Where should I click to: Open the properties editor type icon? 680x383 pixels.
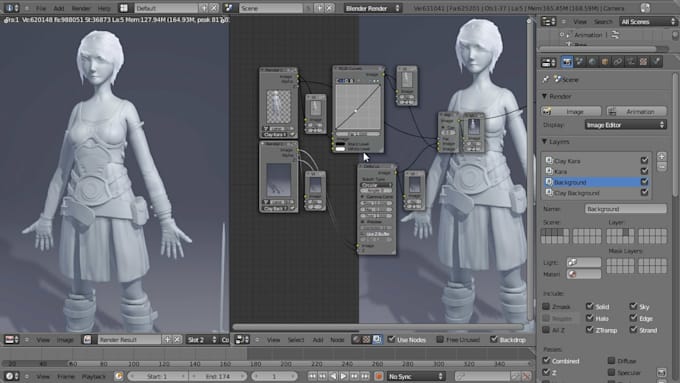tap(548, 62)
